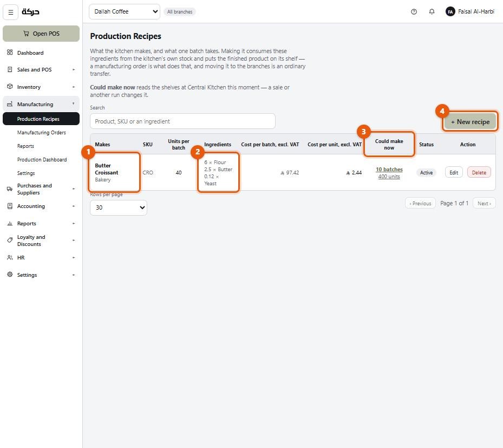Screen dimensions: 503x448
Task: Click the Units per batch column header
Action: pos(179,145)
